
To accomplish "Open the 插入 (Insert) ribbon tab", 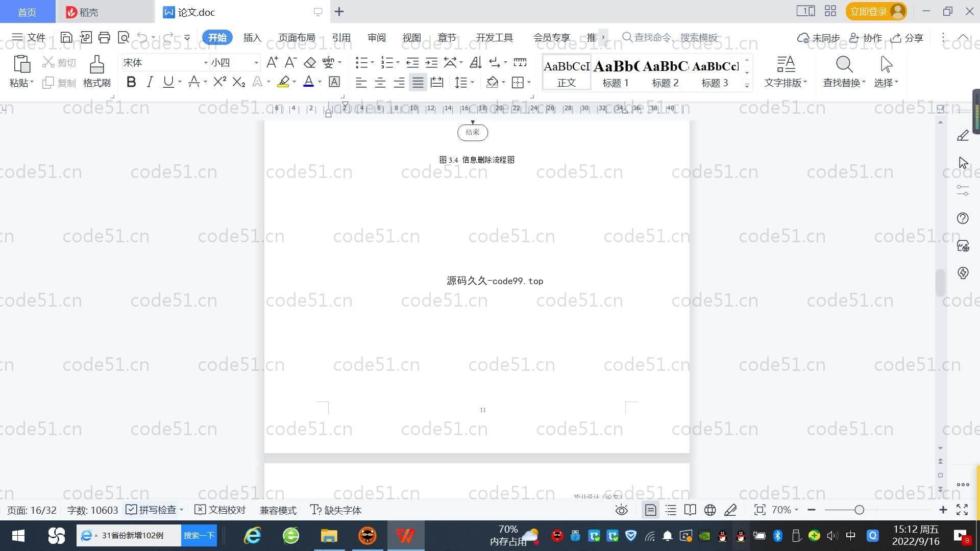I will tap(252, 38).
